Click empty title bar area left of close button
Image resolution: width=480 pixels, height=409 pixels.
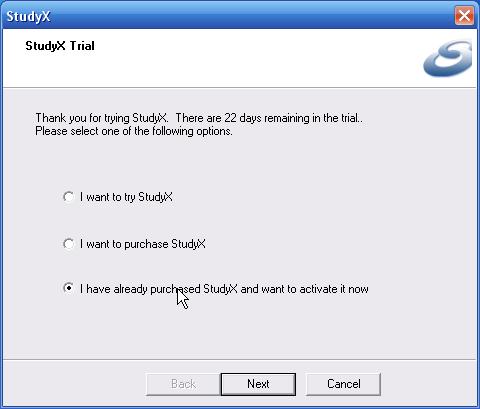tap(253, 16)
